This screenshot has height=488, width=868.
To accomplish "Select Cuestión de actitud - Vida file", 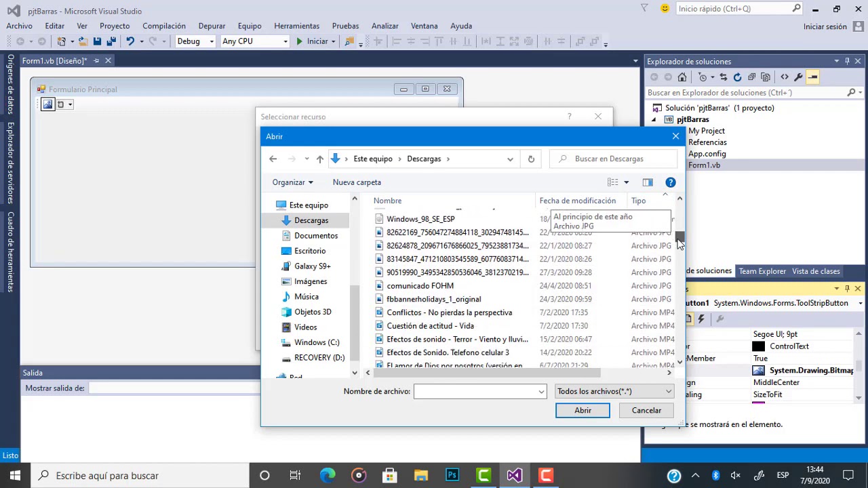I will tap(430, 326).
